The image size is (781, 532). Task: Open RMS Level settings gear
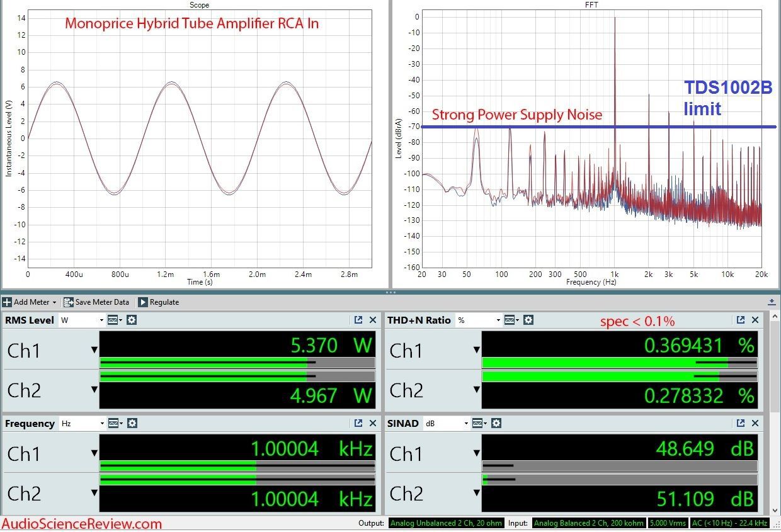131,320
